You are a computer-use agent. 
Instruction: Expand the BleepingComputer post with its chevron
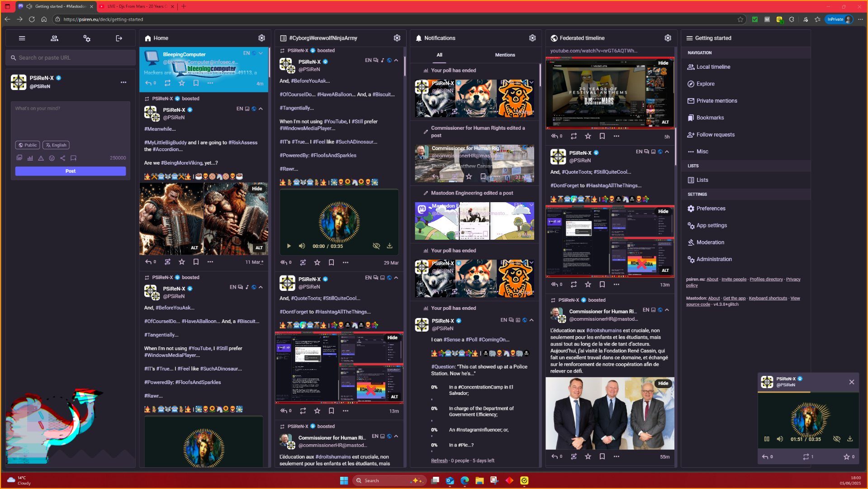pos(261,53)
